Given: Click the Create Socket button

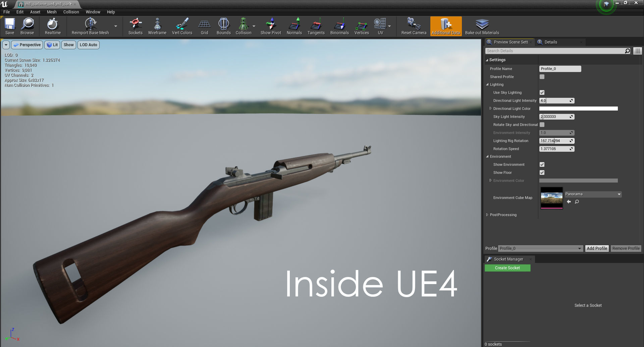Looking at the screenshot, I should (507, 268).
